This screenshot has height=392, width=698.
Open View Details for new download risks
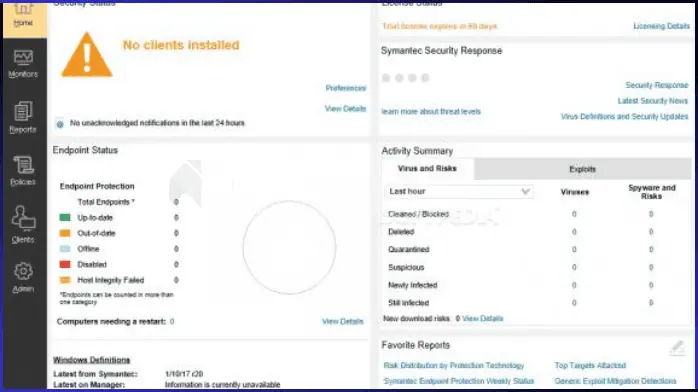(483, 319)
